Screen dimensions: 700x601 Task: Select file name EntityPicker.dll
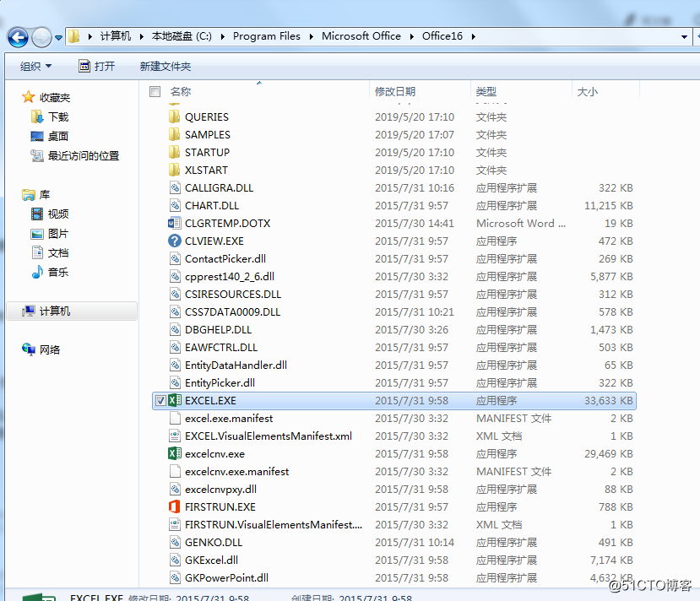220,383
